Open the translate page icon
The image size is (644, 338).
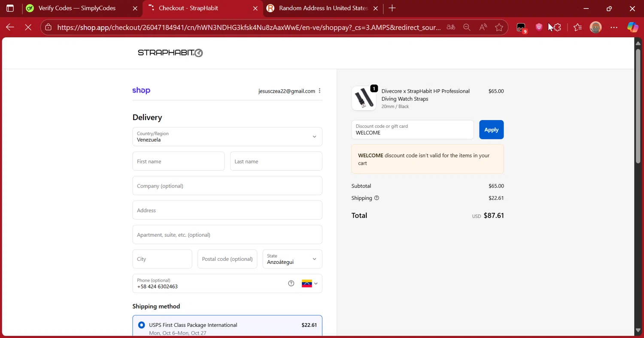pyautogui.click(x=450, y=27)
